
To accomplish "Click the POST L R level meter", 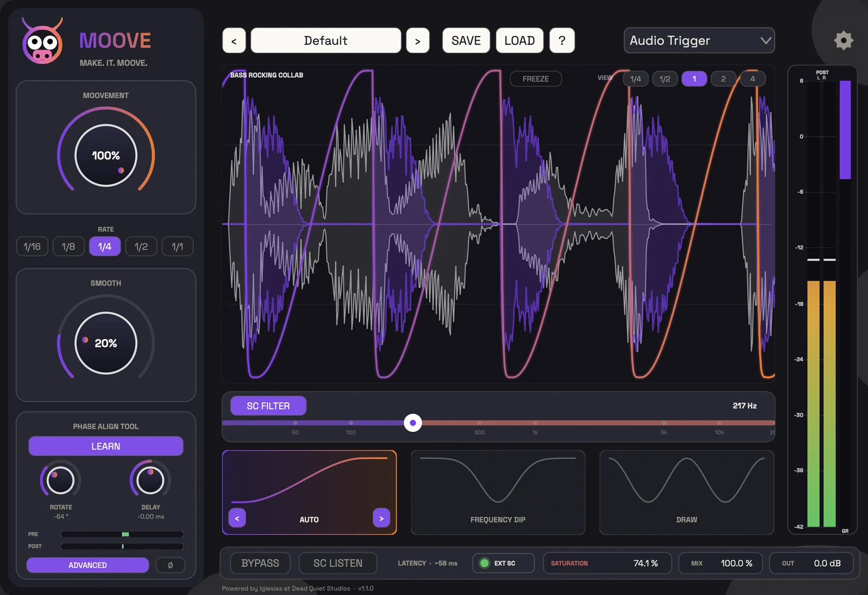I will pyautogui.click(x=821, y=303).
